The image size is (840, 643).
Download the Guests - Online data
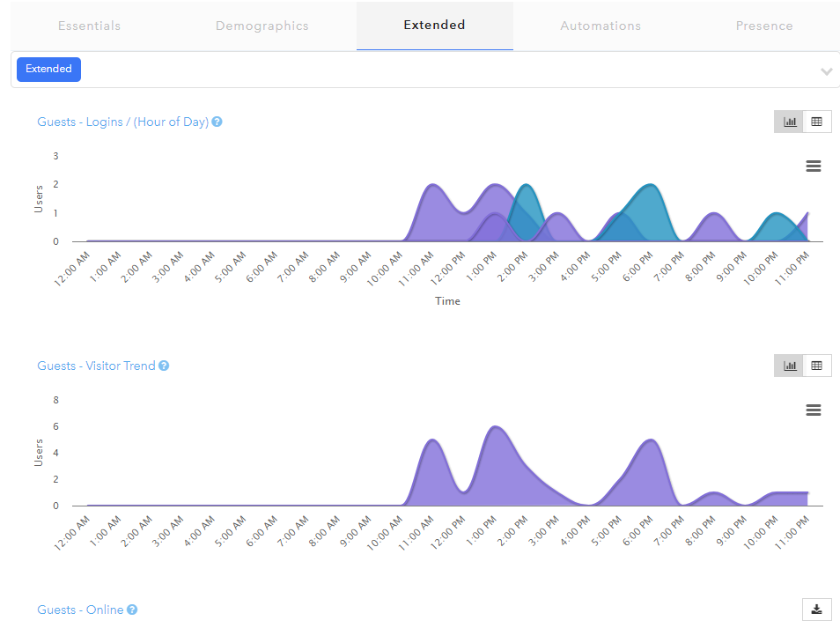[x=816, y=610]
